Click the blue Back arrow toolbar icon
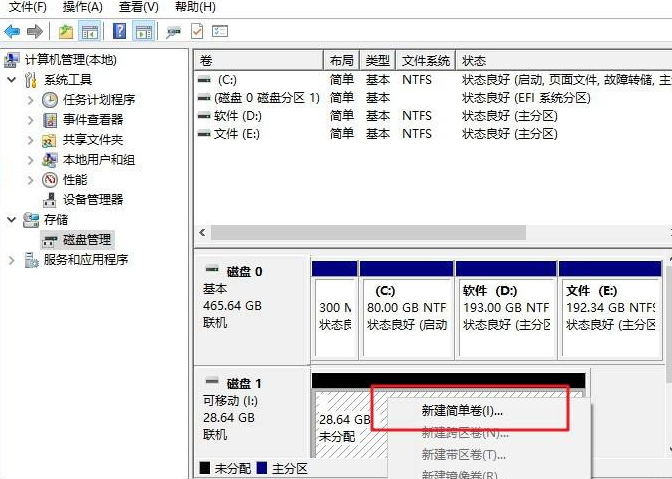 pos(14,32)
